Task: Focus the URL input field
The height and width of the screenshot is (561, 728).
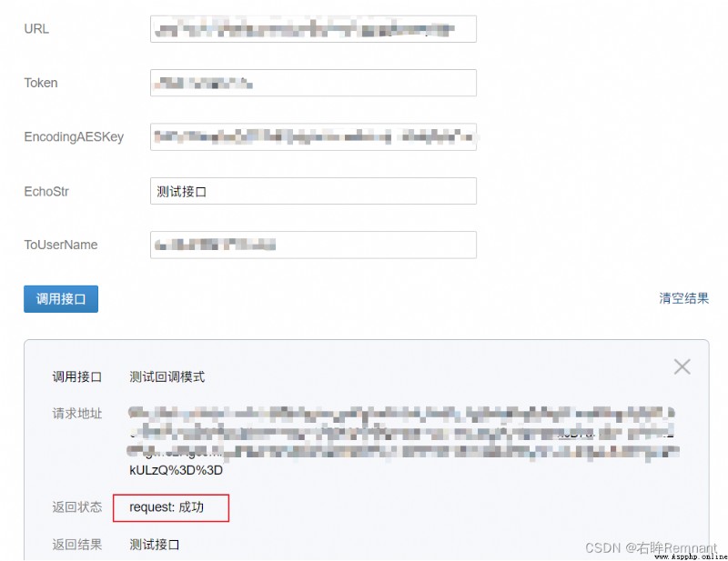Action: point(313,29)
